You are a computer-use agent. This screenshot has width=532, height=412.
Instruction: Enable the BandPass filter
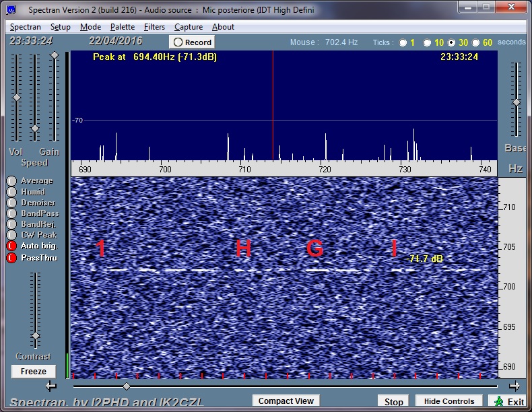[x=11, y=213]
